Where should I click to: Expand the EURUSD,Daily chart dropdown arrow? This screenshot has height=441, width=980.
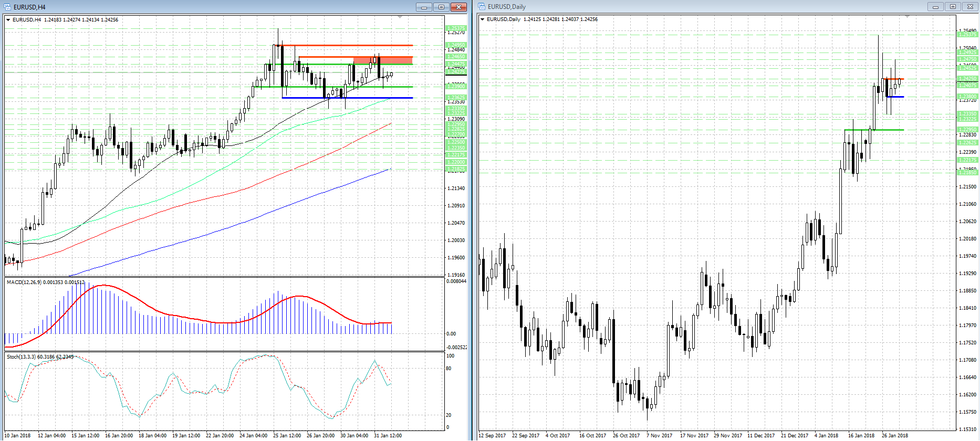click(483, 19)
